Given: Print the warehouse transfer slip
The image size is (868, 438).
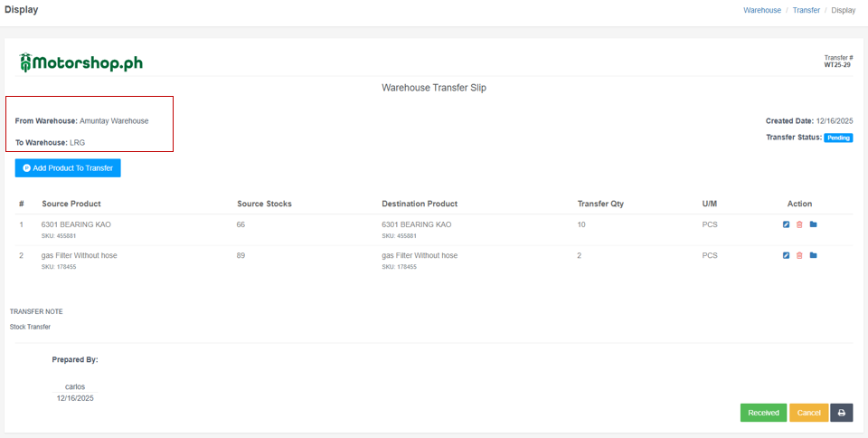Looking at the screenshot, I should (841, 413).
